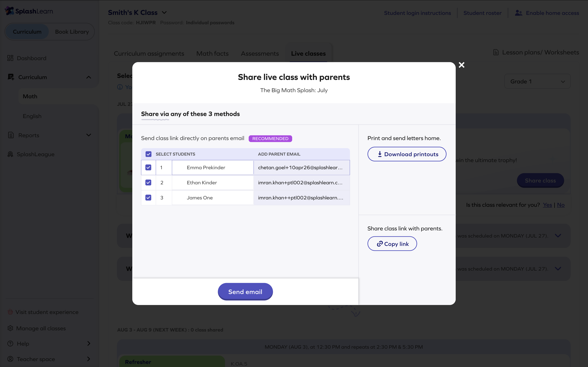
Task: Toggle the Select Students header checkbox
Action: [x=148, y=154]
